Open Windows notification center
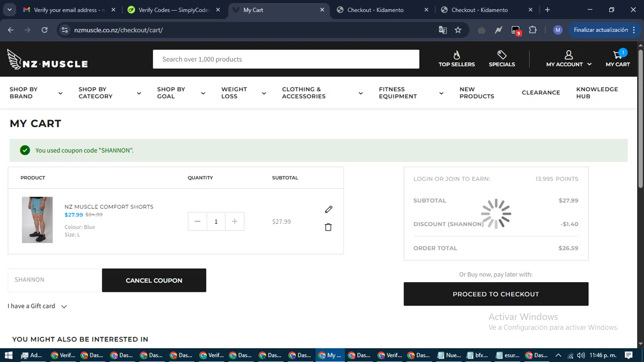Image resolution: width=644 pixels, height=362 pixels. 629,355
